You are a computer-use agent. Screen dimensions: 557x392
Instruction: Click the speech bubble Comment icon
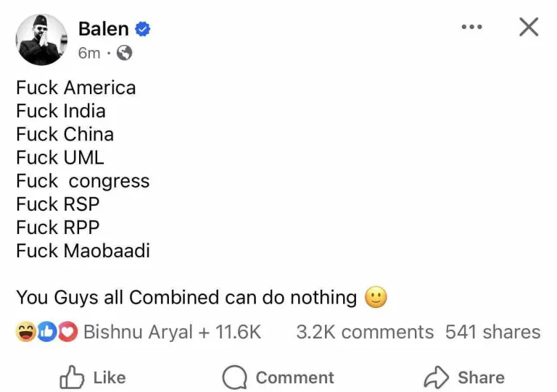235,377
